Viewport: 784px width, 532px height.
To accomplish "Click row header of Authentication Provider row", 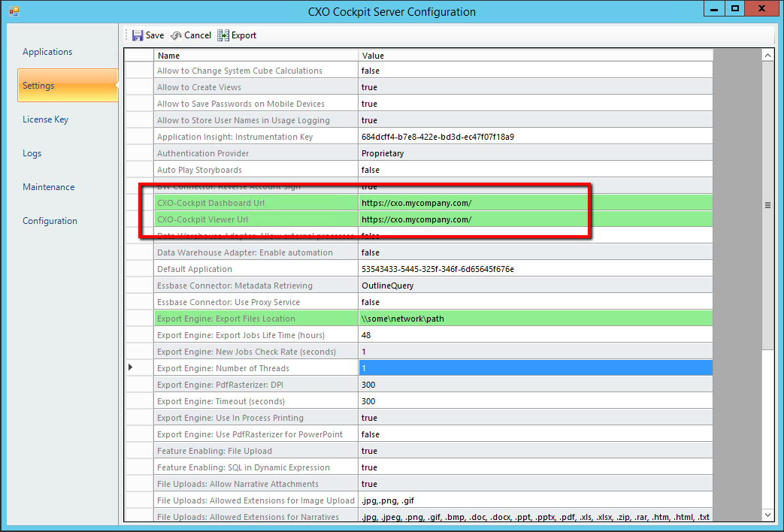I will [139, 153].
